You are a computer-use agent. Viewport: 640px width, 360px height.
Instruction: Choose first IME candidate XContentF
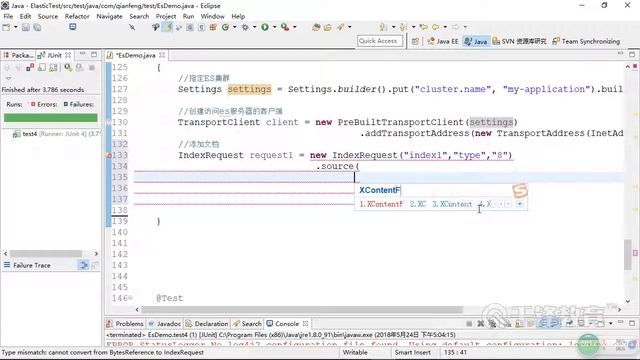coord(381,204)
